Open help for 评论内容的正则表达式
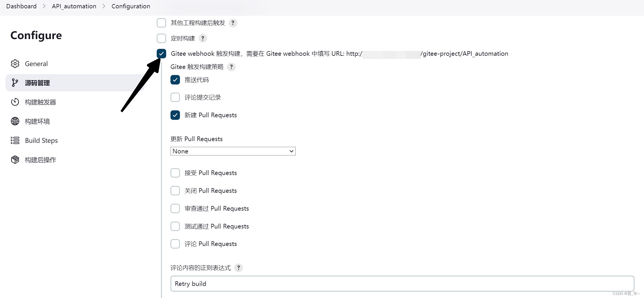The width and height of the screenshot is (644, 298). pos(238,268)
